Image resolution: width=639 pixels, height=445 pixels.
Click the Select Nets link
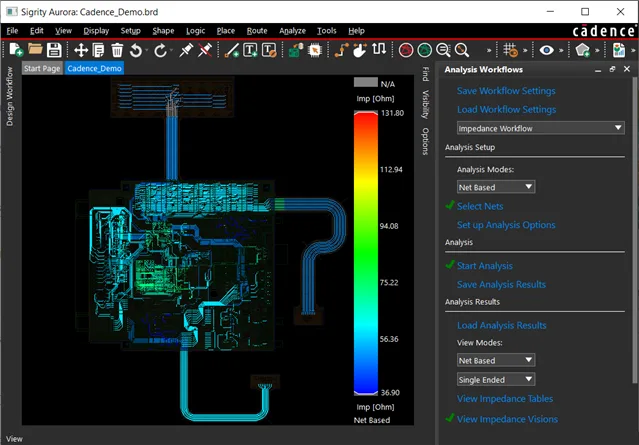point(480,206)
